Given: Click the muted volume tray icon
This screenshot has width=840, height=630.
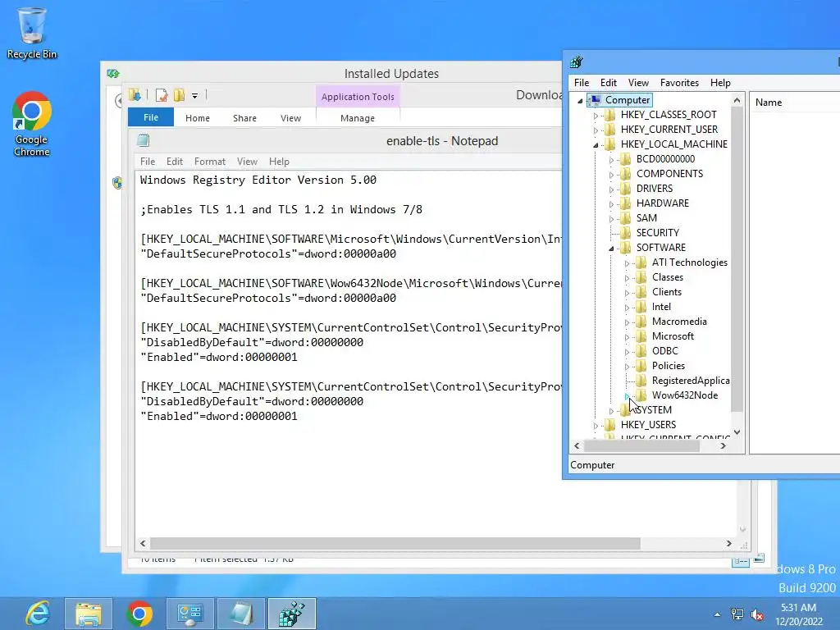Looking at the screenshot, I should tap(757, 614).
